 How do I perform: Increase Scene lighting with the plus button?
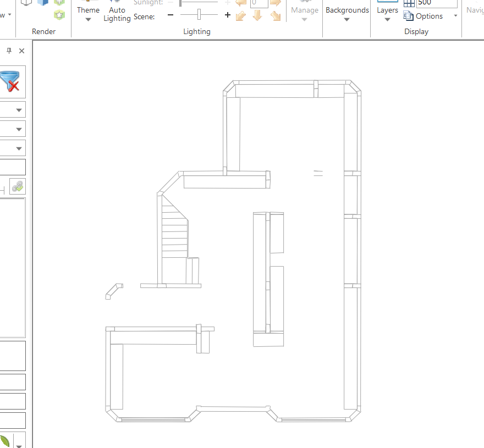pos(228,15)
